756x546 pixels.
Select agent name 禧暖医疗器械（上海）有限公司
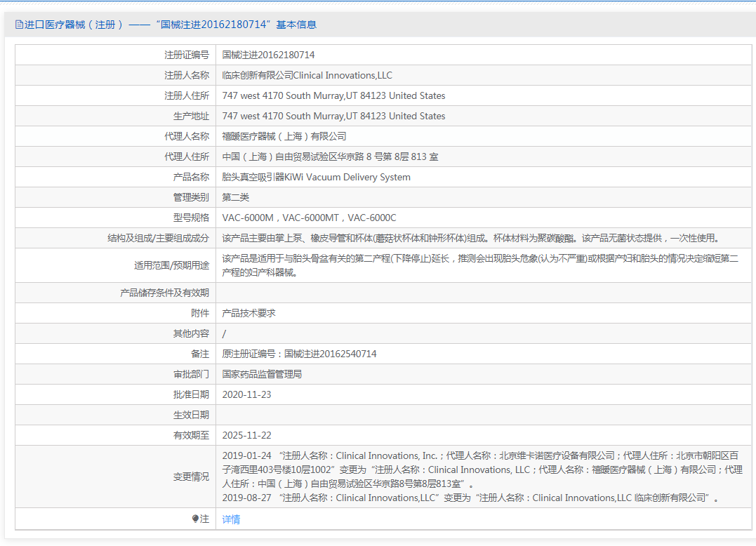tap(284, 136)
